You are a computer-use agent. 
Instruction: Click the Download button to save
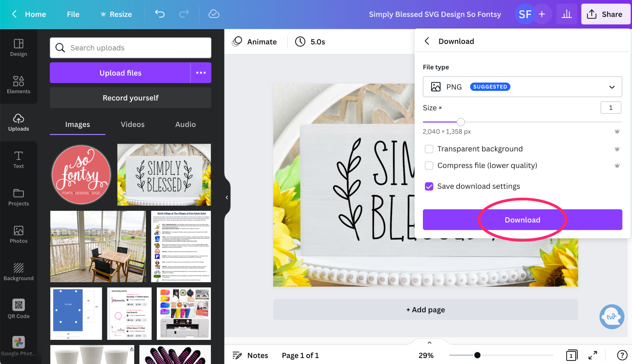point(523,220)
